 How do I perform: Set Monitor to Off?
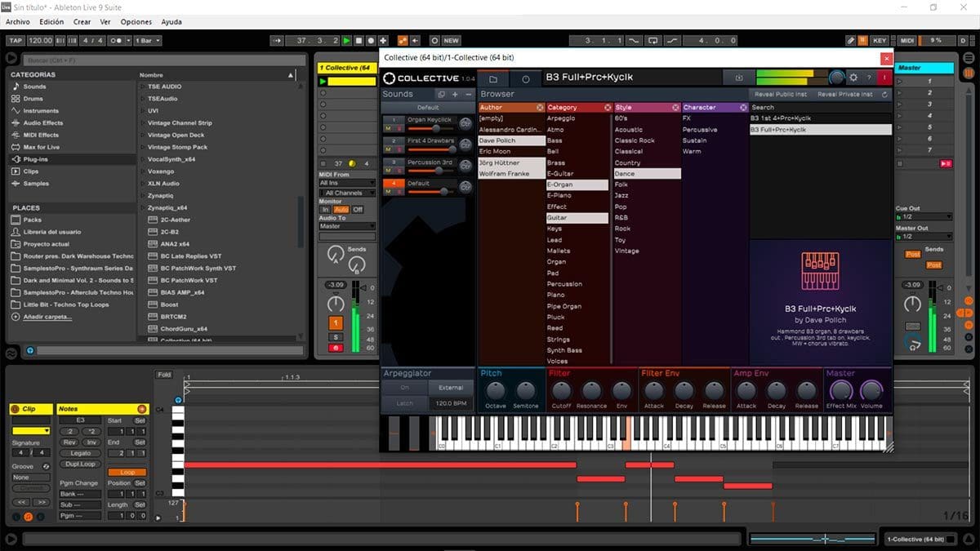358,210
